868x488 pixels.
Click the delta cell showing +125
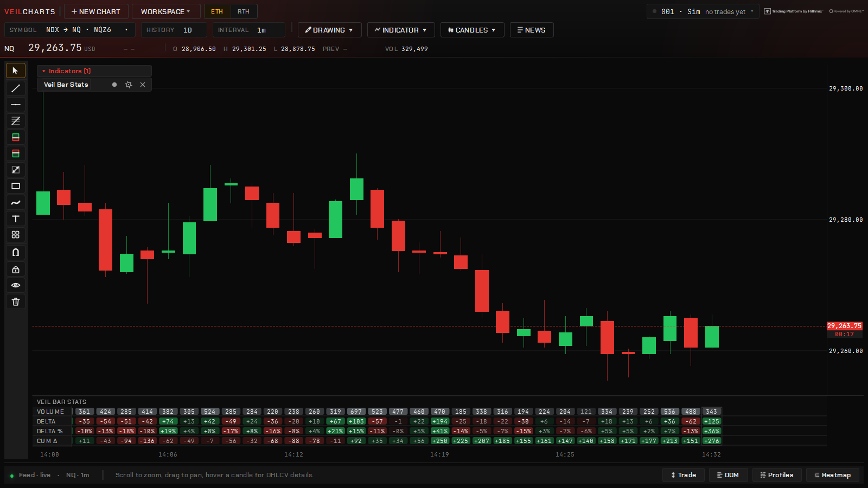(x=711, y=421)
